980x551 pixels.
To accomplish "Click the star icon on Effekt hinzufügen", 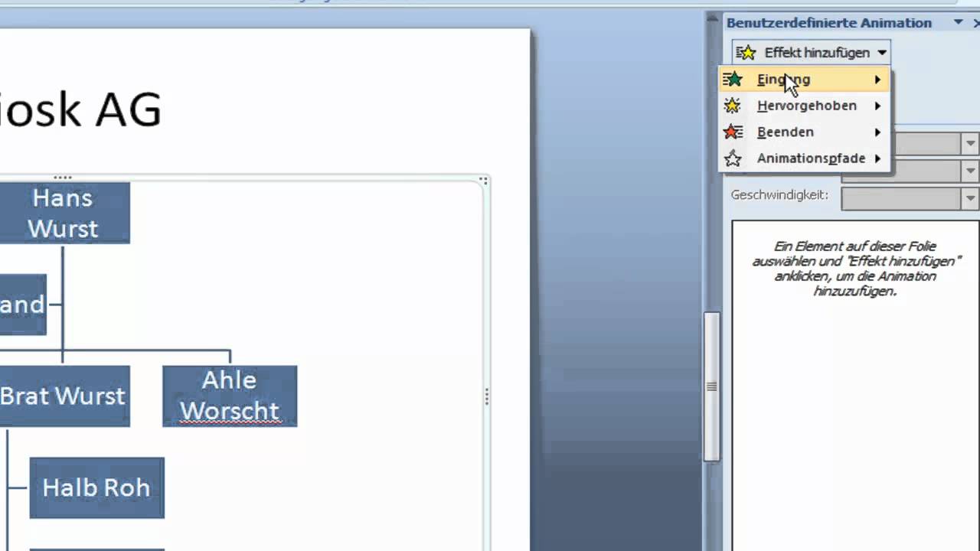I will pos(746,53).
